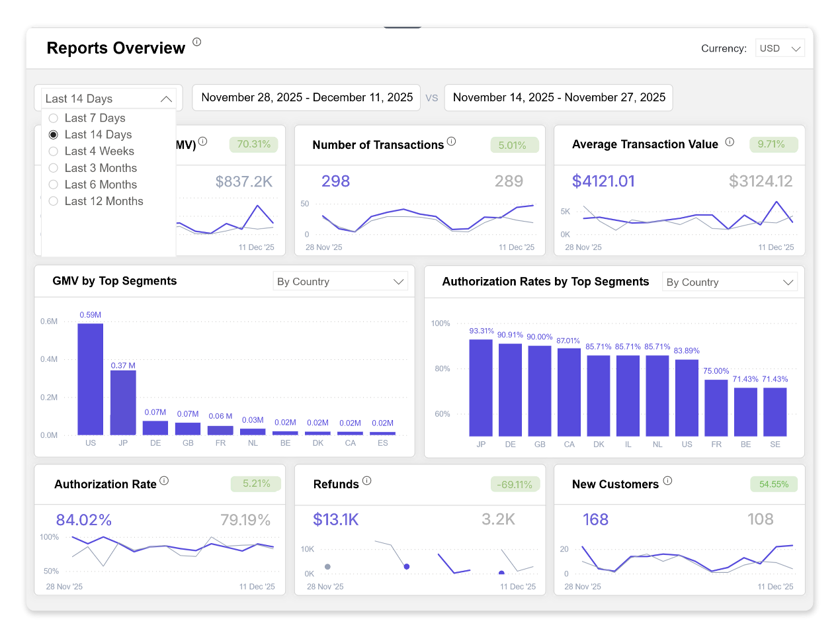Open the November 14 - November 27 comparison range

pyautogui.click(x=559, y=97)
